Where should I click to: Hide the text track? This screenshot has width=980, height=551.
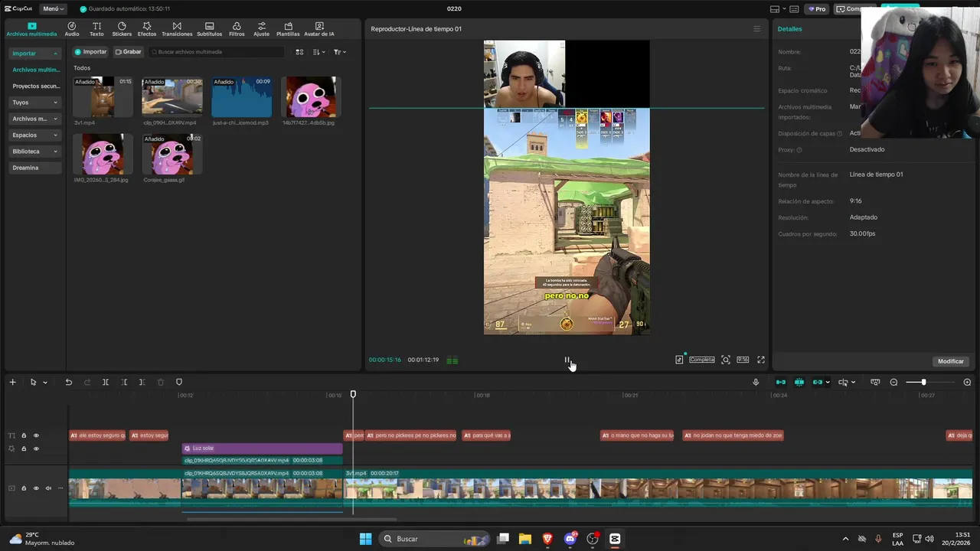point(36,435)
